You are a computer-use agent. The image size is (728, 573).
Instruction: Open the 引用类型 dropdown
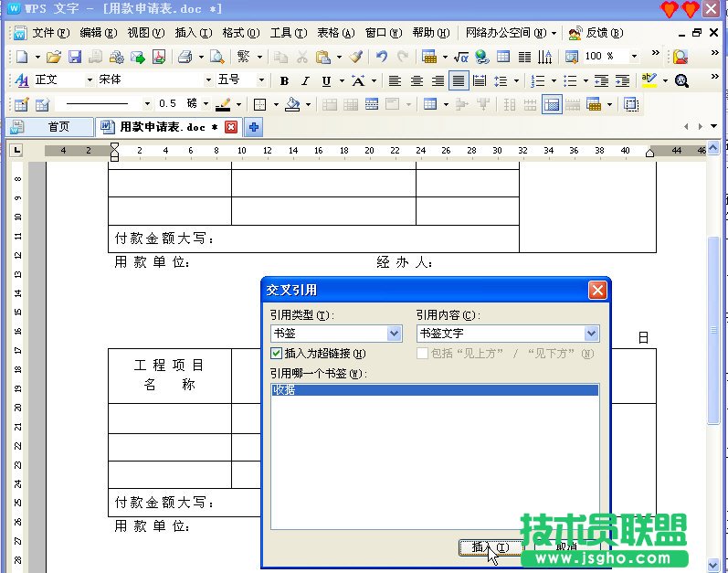(395, 334)
